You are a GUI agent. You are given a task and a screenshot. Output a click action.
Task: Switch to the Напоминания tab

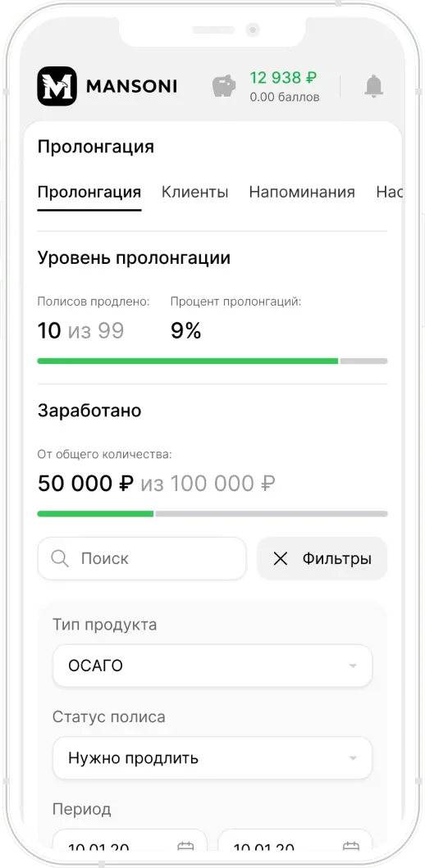(302, 192)
